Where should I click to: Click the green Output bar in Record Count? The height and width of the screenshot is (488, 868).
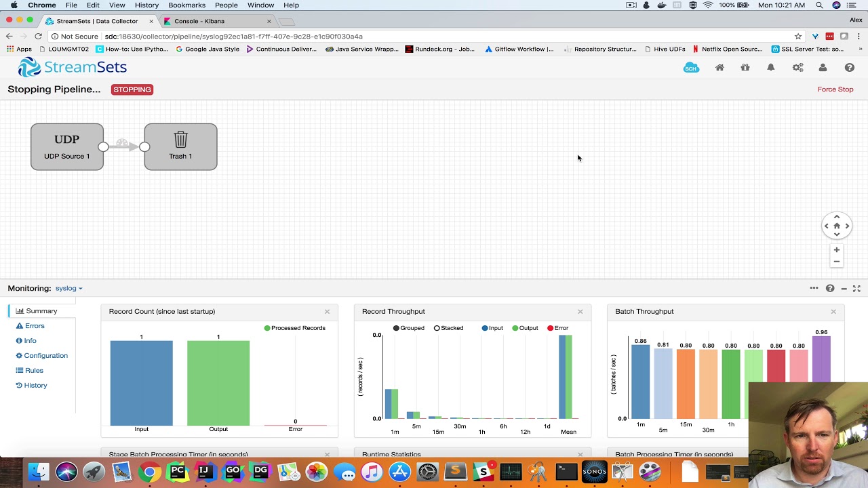pyautogui.click(x=218, y=383)
